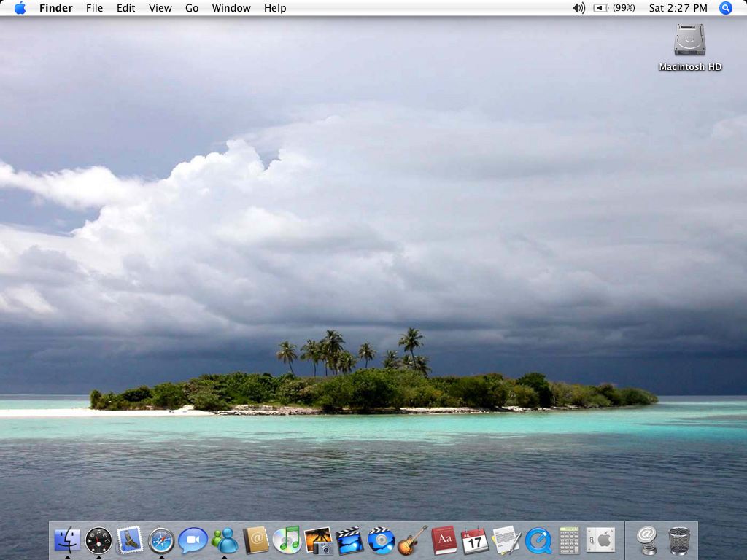Launch MSN Messenger buddies icon
Image resolution: width=747 pixels, height=560 pixels.
click(x=225, y=540)
